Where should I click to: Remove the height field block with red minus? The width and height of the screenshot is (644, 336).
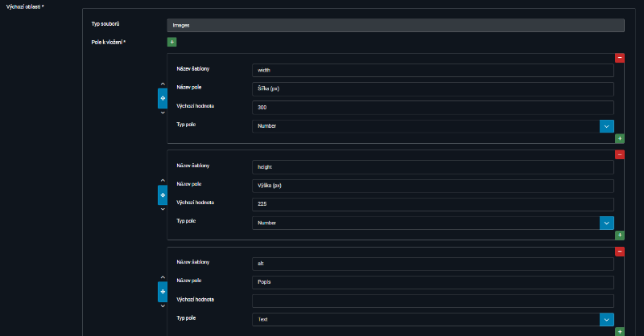click(x=619, y=154)
